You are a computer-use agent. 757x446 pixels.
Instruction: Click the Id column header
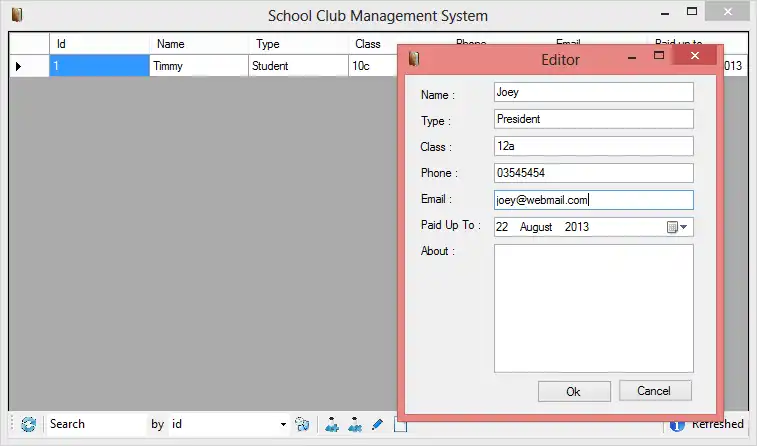[99, 44]
